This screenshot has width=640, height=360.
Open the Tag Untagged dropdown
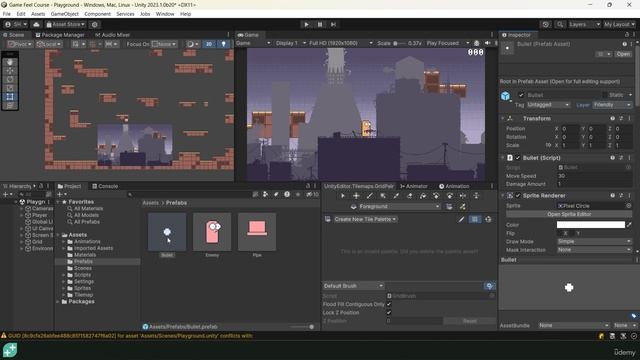[548, 105]
